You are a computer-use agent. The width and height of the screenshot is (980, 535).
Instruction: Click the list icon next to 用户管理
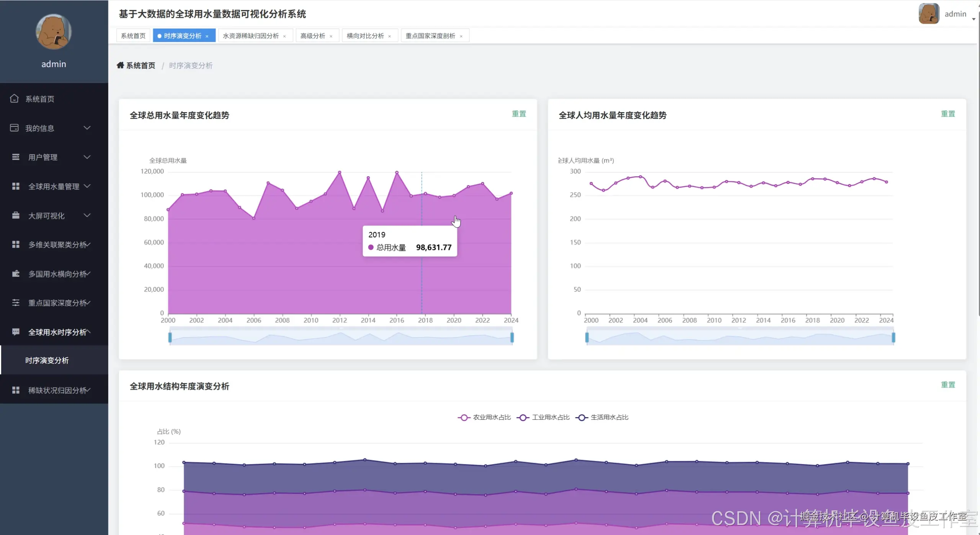(x=15, y=157)
